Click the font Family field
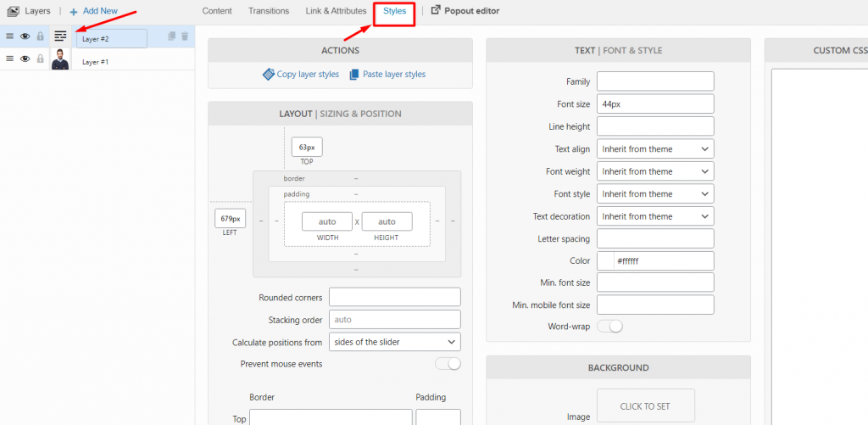The image size is (868, 425). tap(655, 81)
